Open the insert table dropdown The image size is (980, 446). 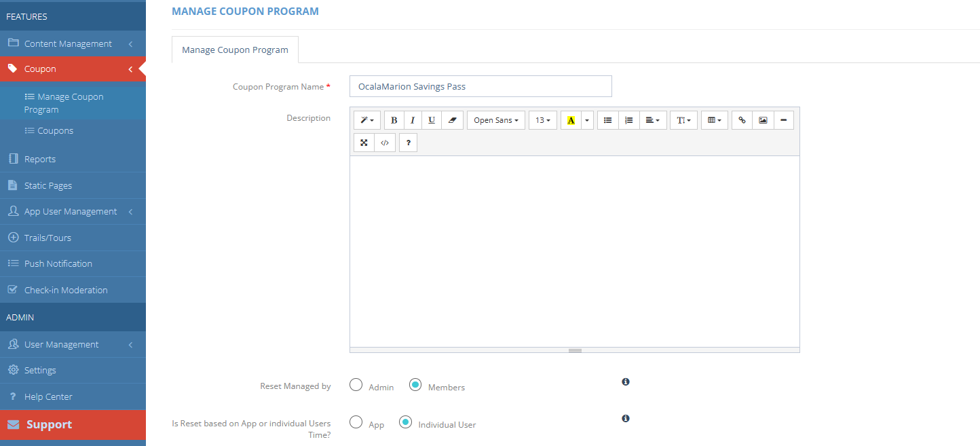click(x=715, y=120)
